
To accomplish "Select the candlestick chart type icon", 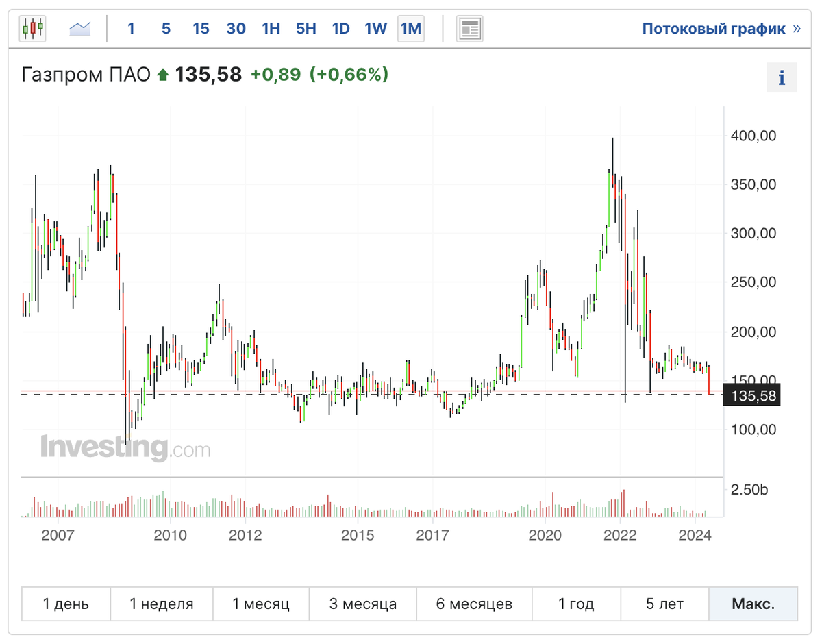I will [x=32, y=29].
